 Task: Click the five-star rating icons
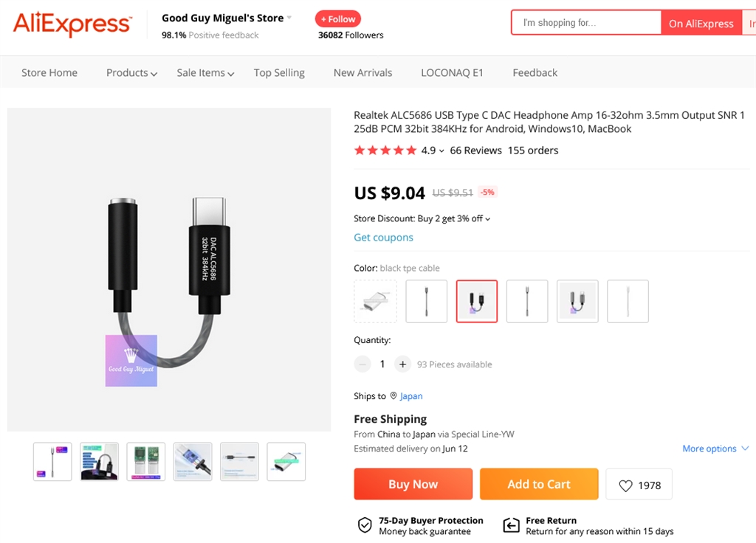[x=385, y=151]
